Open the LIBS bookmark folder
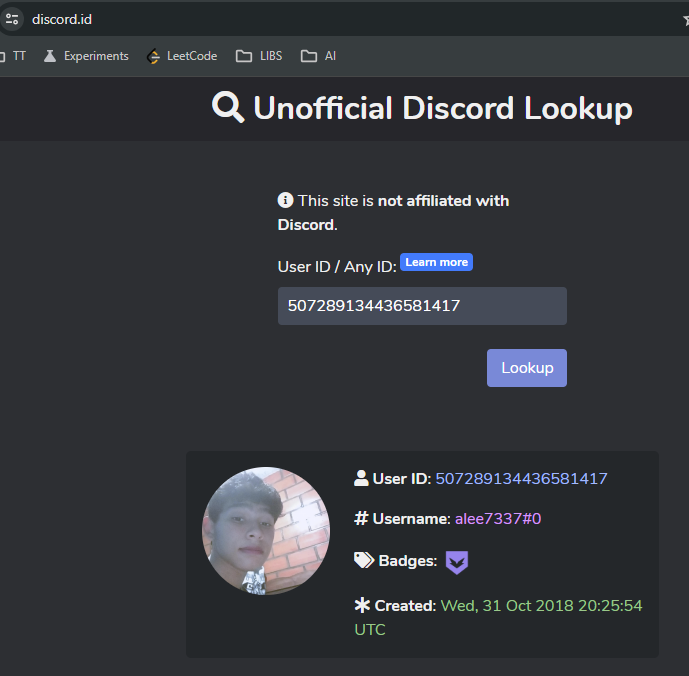Image resolution: width=689 pixels, height=676 pixels. click(x=259, y=56)
